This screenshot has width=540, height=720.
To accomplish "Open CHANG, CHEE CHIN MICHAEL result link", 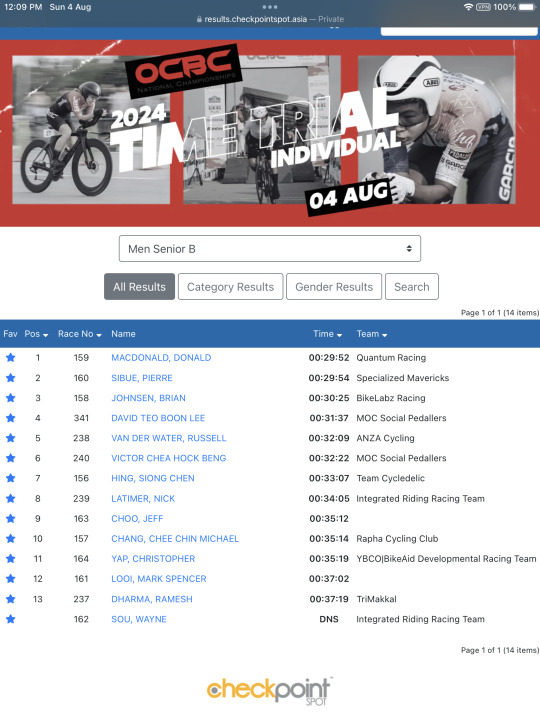I will (175, 539).
